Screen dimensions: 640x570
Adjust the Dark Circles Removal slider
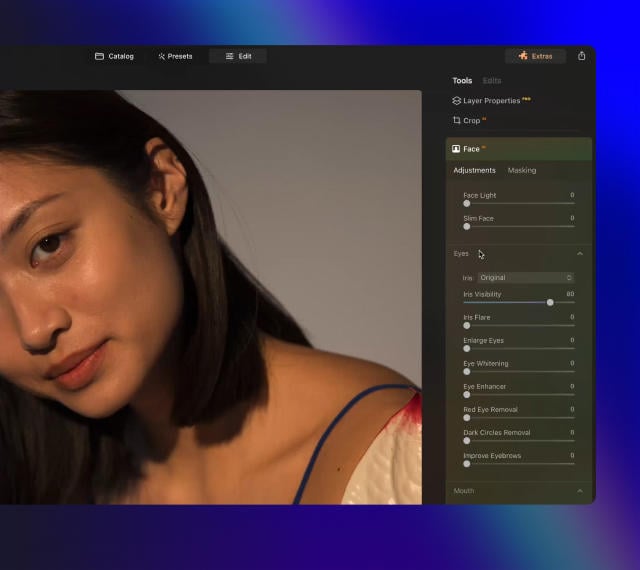pyautogui.click(x=519, y=441)
